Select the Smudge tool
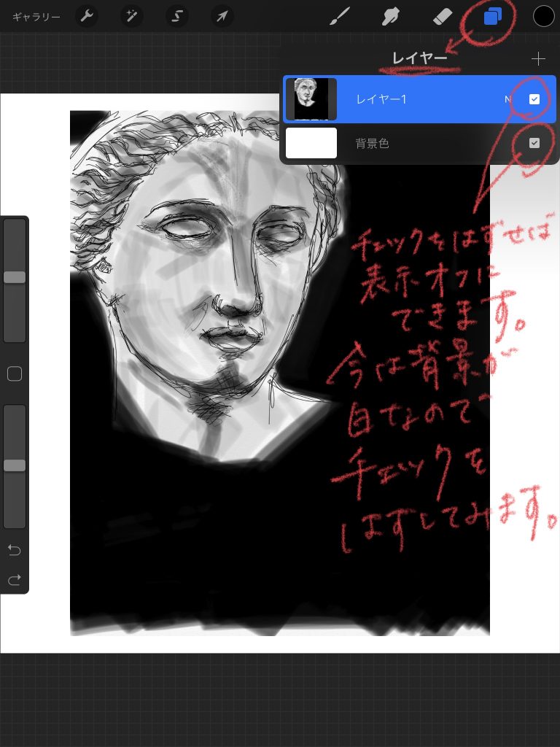560x747 pixels. coord(391,17)
